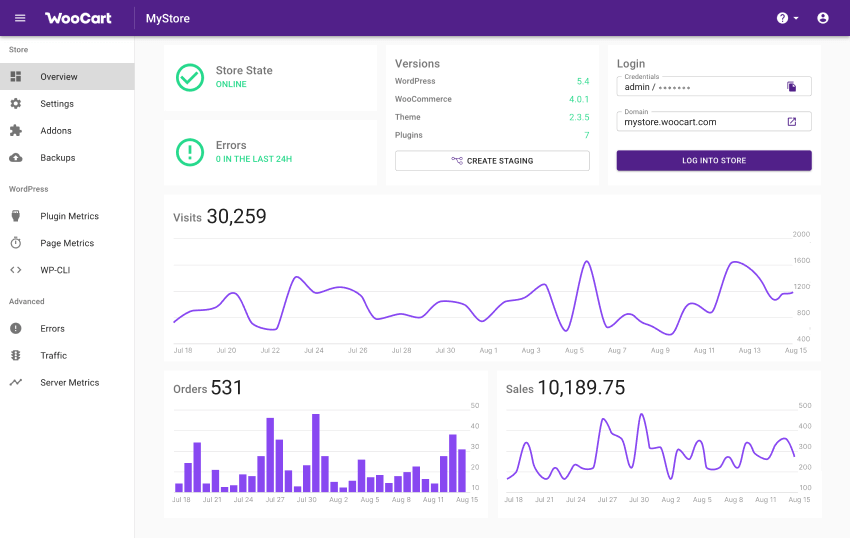Click the Errors exclamation icon in sidebar
Image resolution: width=850 pixels, height=538 pixels.
click(x=16, y=328)
